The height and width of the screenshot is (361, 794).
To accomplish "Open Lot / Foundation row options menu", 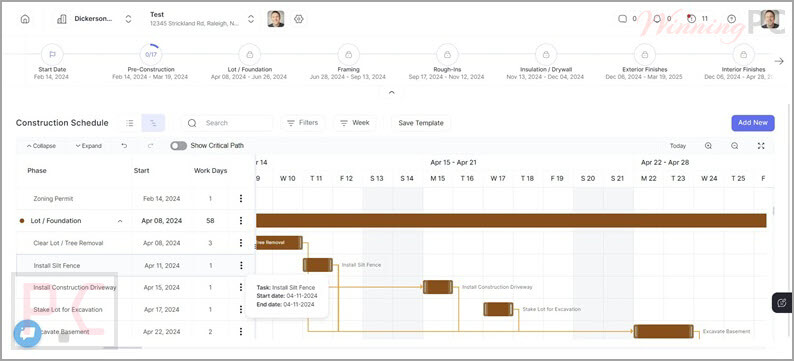I will (x=241, y=221).
